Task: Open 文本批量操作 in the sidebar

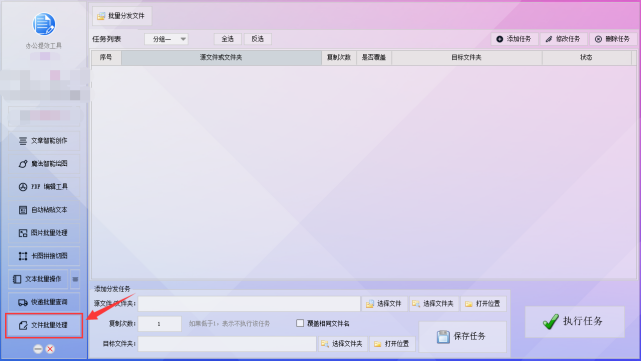Action: tap(38, 279)
